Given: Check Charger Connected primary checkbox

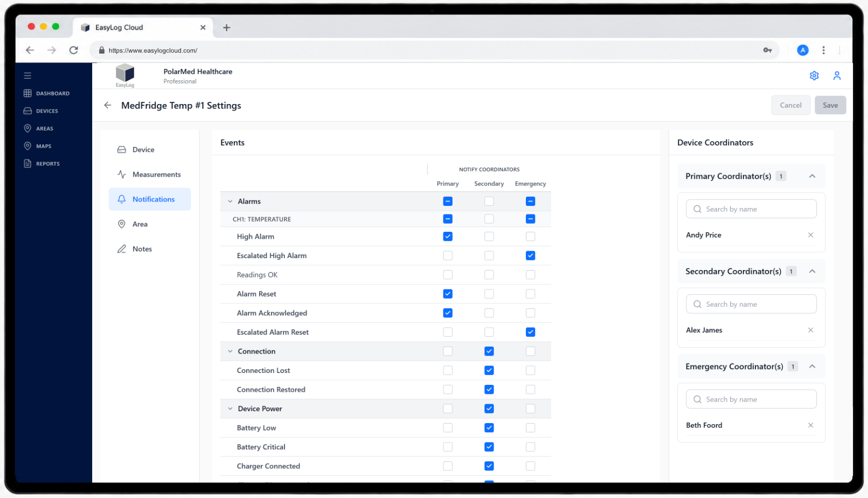Looking at the screenshot, I should click(x=448, y=466).
